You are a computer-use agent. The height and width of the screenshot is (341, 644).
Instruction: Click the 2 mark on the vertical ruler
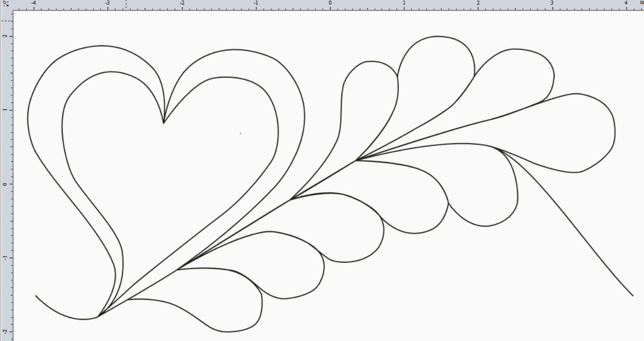(4, 37)
